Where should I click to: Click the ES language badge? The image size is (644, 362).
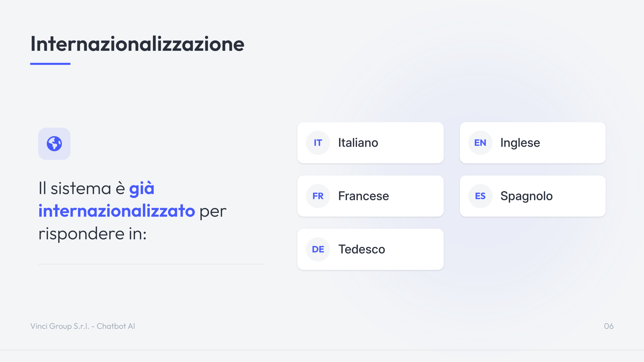pyautogui.click(x=480, y=196)
